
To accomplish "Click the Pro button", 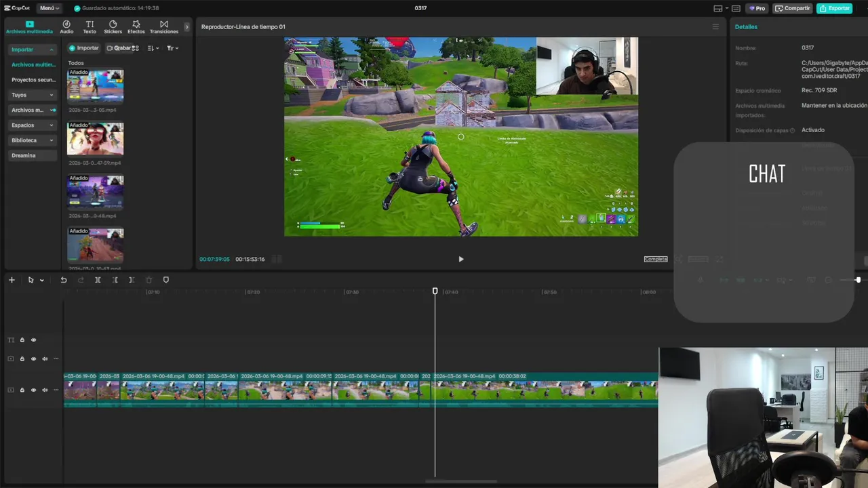I will pyautogui.click(x=757, y=8).
